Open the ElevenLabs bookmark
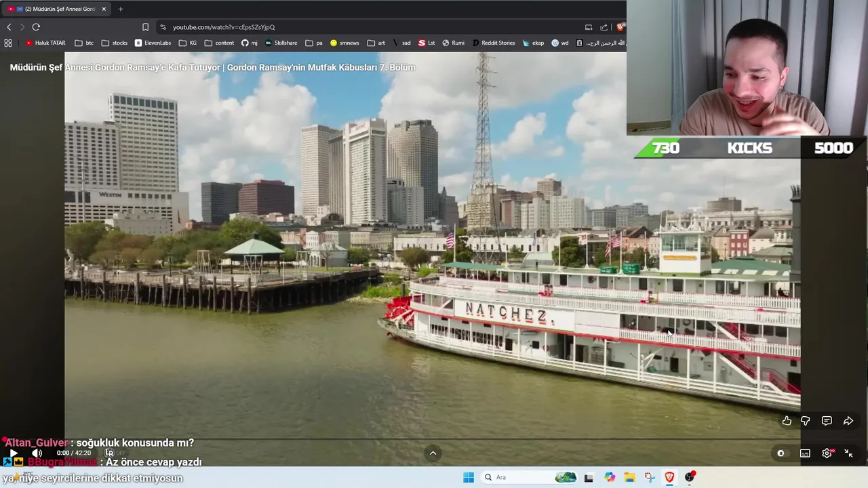This screenshot has width=868, height=488. coord(153,43)
